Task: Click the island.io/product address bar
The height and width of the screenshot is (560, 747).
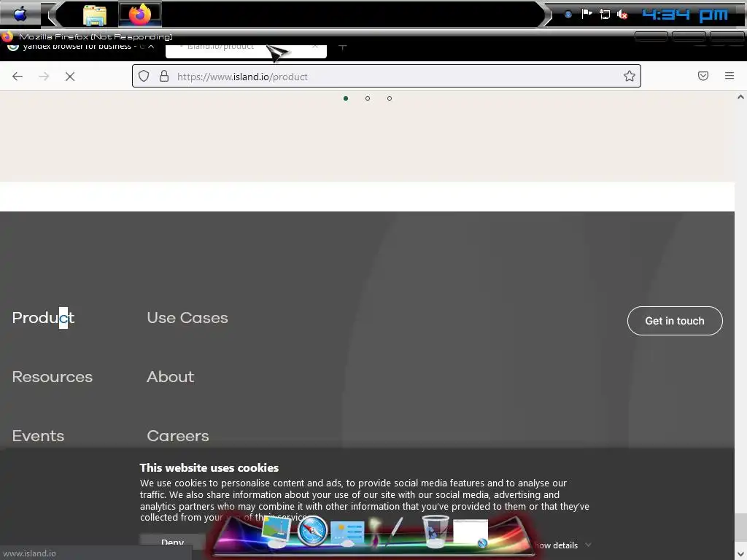Action: click(386, 76)
